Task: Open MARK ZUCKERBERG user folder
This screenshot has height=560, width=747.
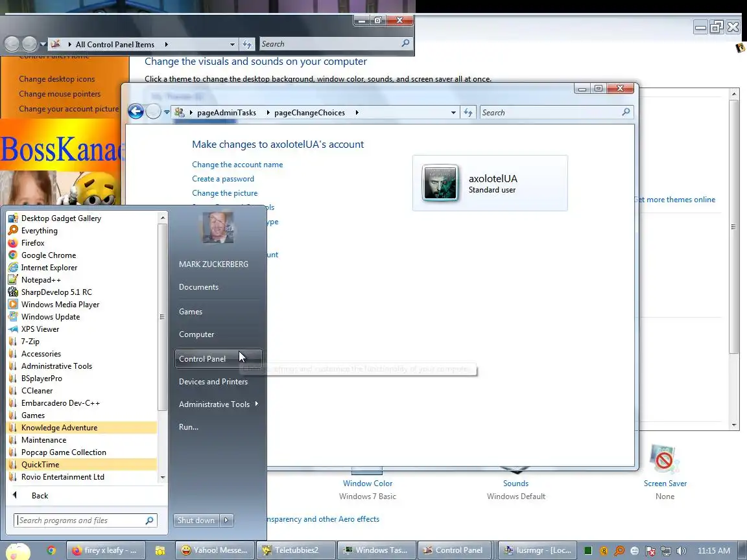Action: (213, 264)
